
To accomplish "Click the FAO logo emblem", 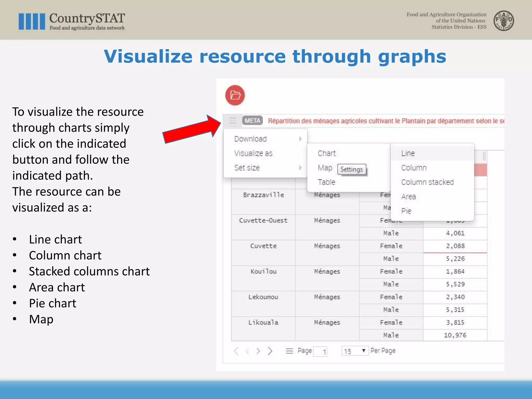I will coord(503,21).
